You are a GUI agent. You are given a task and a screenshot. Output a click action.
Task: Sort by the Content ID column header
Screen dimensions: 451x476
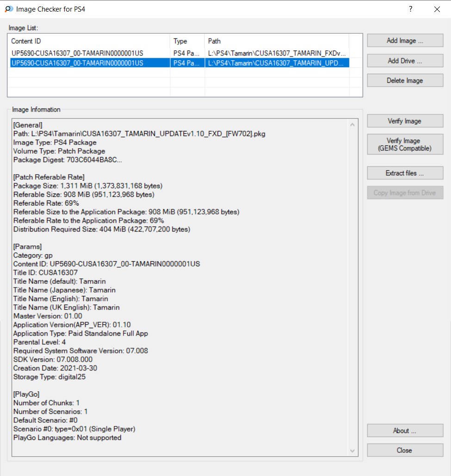(x=90, y=41)
